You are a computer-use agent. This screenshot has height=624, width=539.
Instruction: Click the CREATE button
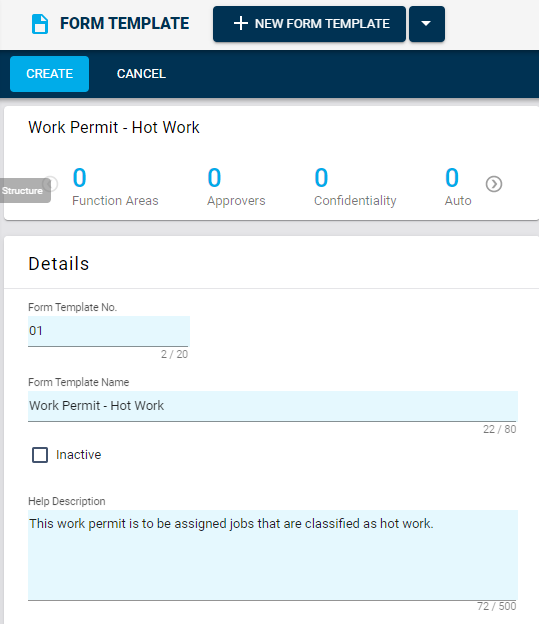point(49,74)
